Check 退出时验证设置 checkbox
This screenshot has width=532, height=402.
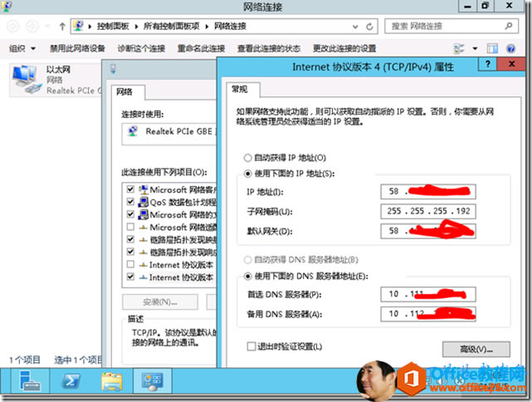click(251, 346)
